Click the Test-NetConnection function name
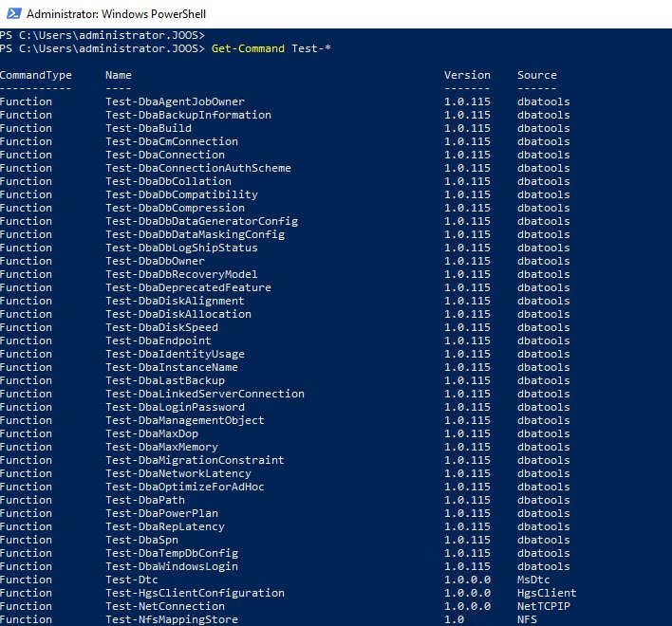672x626 pixels. click(165, 606)
